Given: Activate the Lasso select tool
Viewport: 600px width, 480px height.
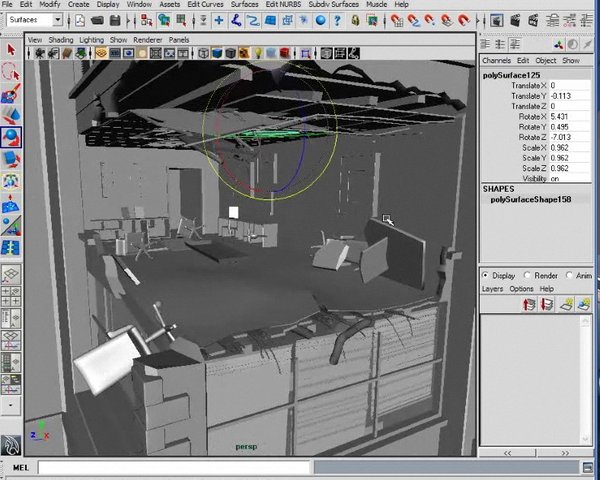Looking at the screenshot, I should click(x=10, y=72).
